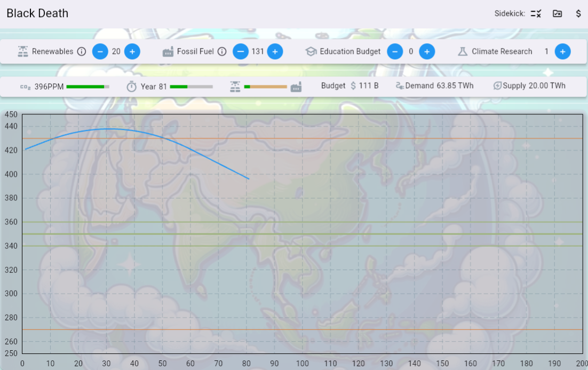Click the Fossil Fuel value "131"

(x=258, y=51)
